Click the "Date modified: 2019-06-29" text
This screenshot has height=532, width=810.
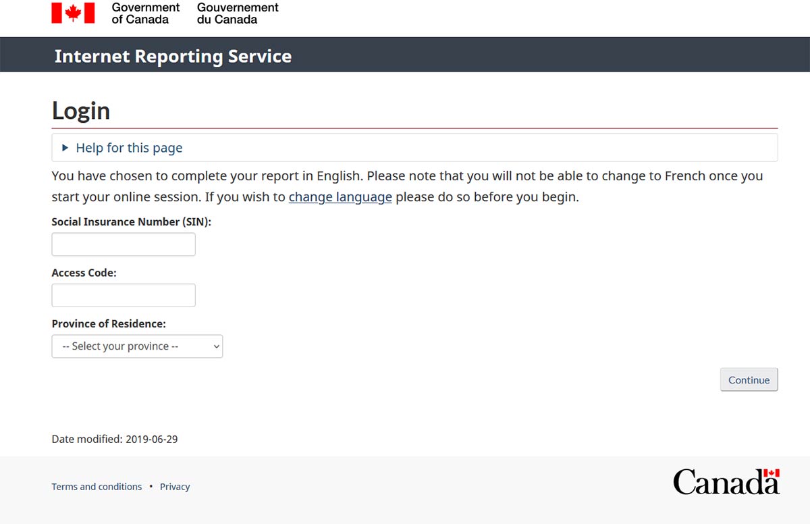coord(115,439)
